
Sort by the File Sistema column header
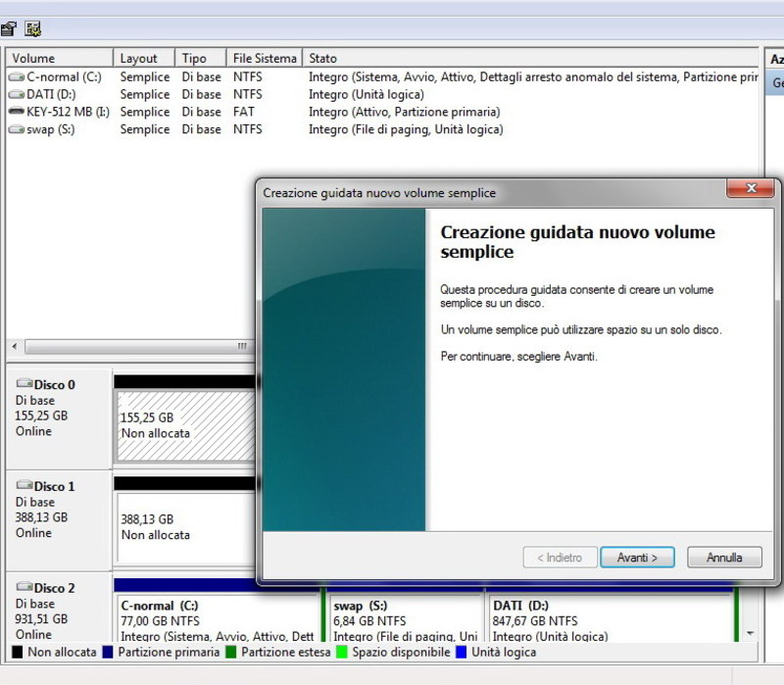point(265,58)
